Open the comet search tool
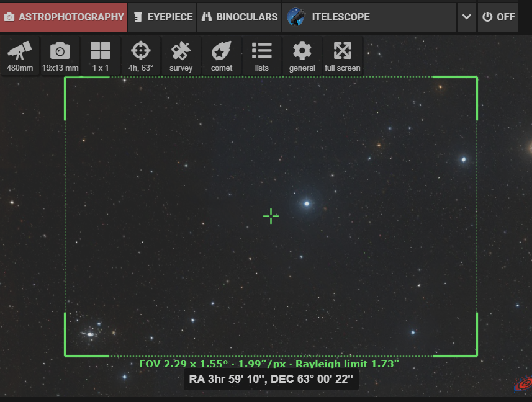 (x=221, y=56)
